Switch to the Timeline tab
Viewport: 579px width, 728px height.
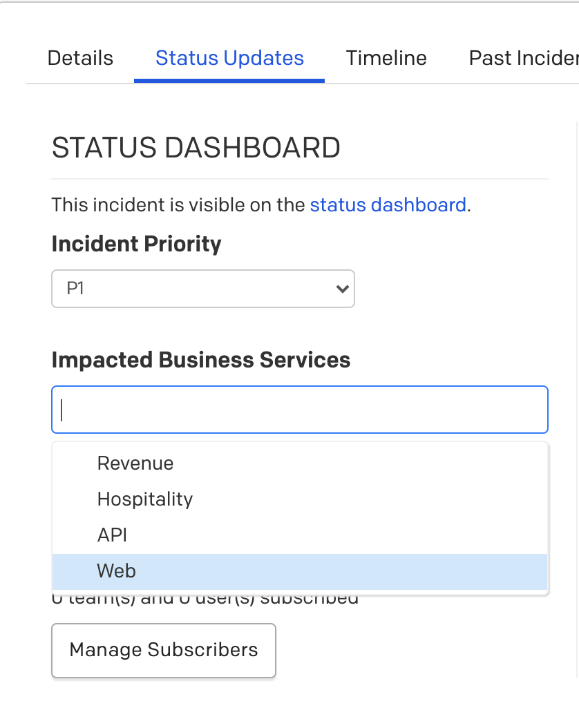(x=386, y=59)
